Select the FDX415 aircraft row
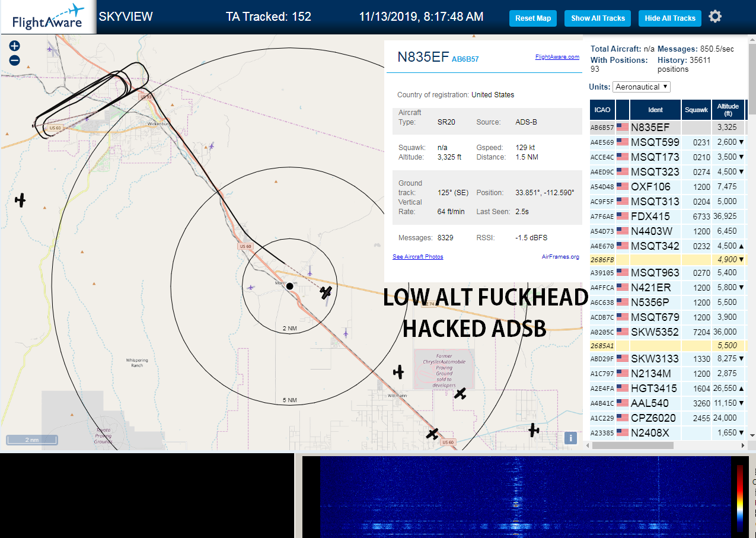 [668, 217]
